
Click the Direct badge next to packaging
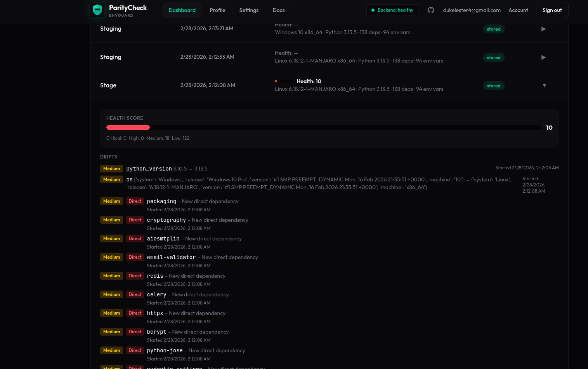135,201
